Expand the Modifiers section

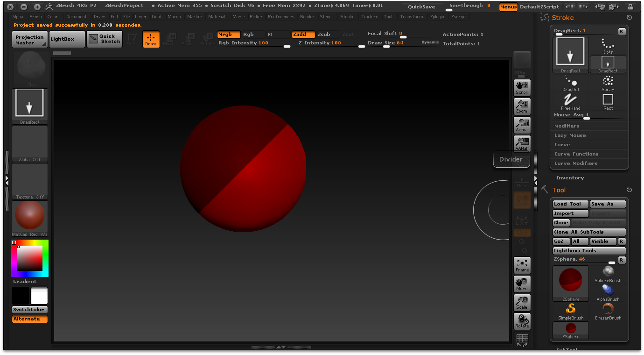click(589, 126)
